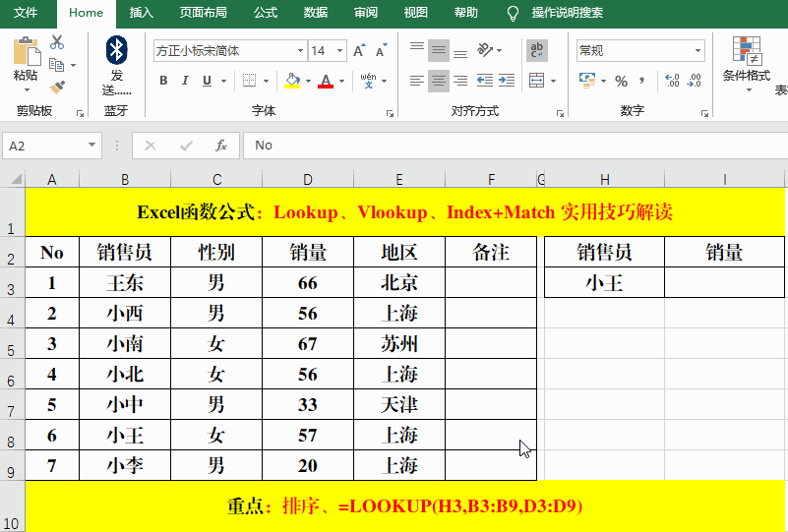Click accounting number format icon
Viewport: 788px width, 532px height.
click(587, 81)
